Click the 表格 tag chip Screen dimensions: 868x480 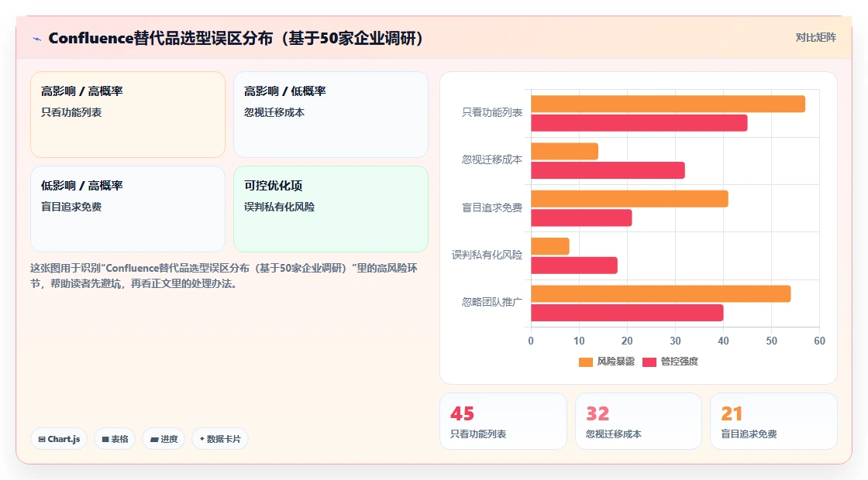click(115, 439)
